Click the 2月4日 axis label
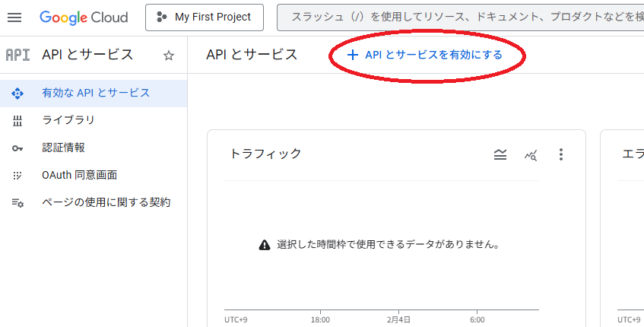 tap(399, 319)
